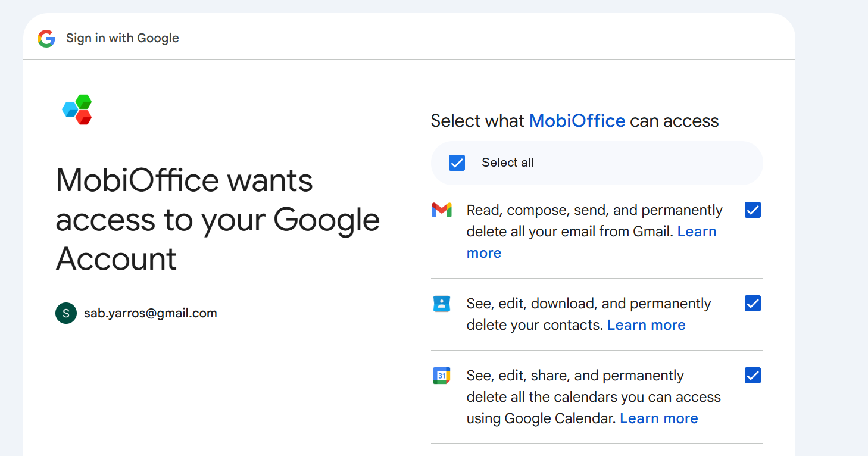The width and height of the screenshot is (868, 456).
Task: Toggle the Select all checkbox
Action: pos(457,163)
